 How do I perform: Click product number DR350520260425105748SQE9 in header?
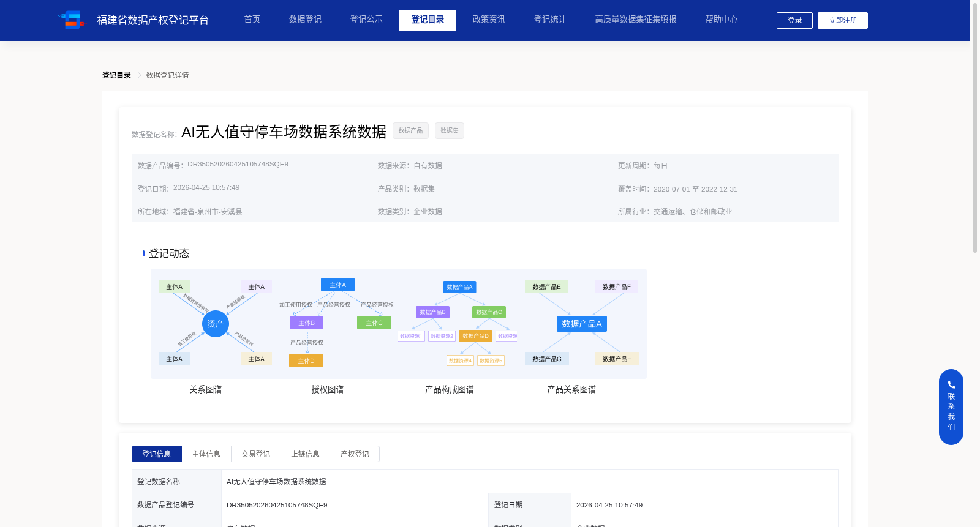[238, 164]
